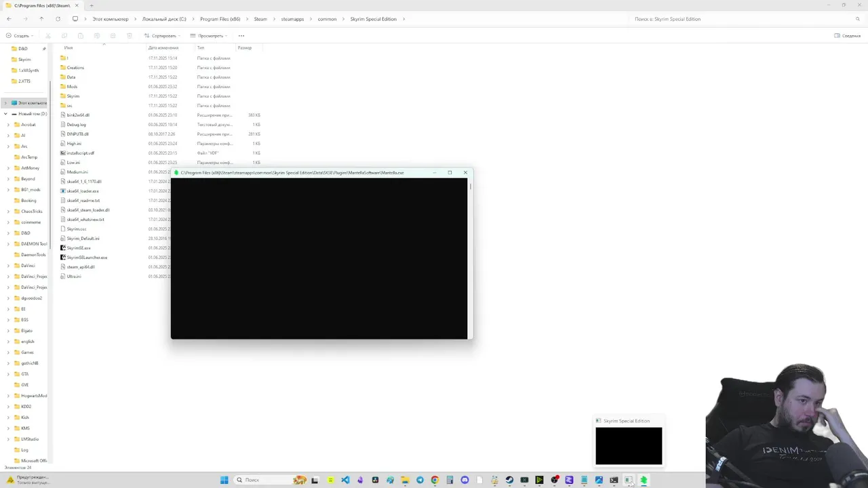
Task: Sort by the Тип column header
Action: pos(201,48)
